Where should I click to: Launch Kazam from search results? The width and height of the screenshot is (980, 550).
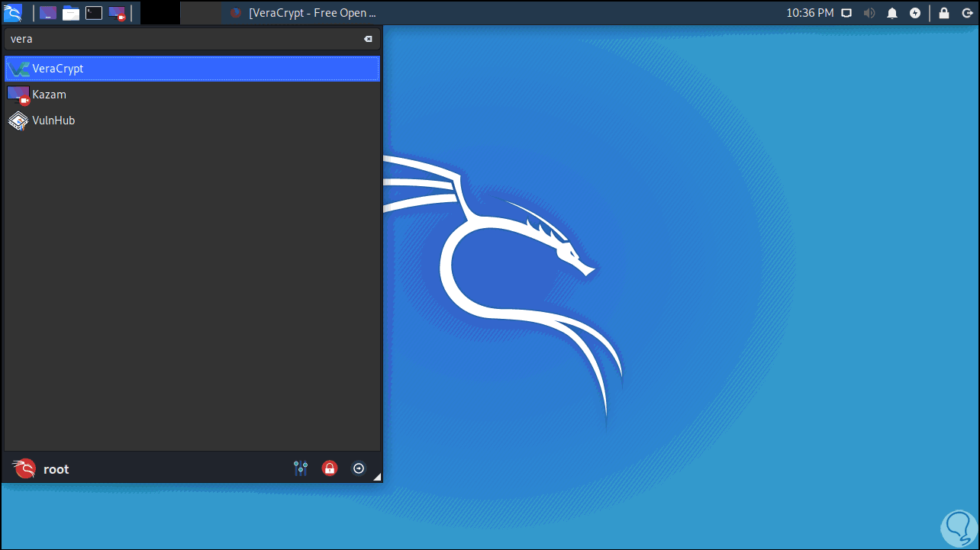click(x=192, y=95)
